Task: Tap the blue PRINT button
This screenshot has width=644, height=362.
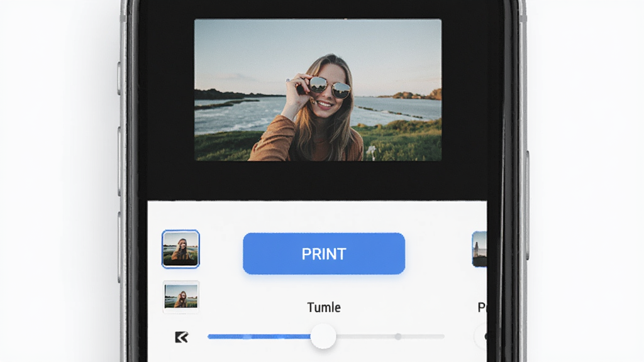Action: pos(324,254)
